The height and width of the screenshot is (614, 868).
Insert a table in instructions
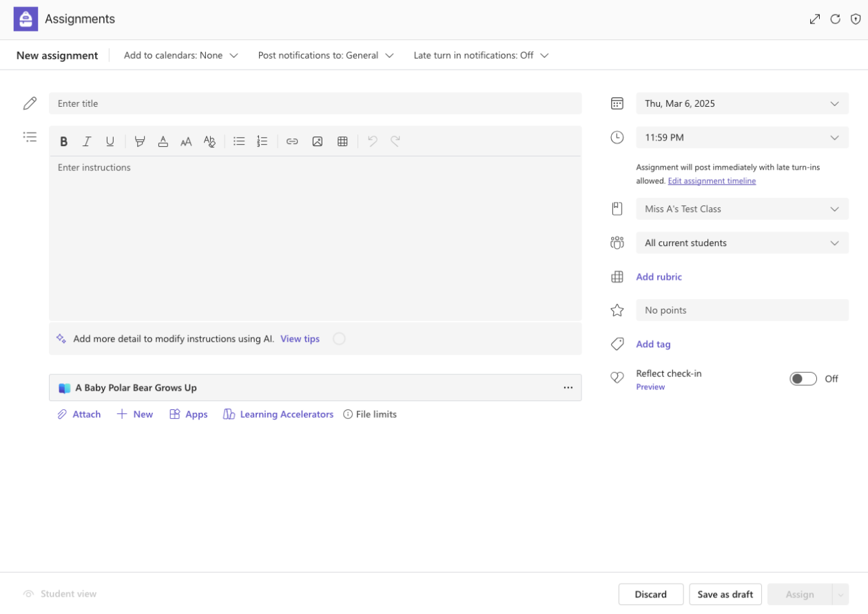[x=342, y=141]
